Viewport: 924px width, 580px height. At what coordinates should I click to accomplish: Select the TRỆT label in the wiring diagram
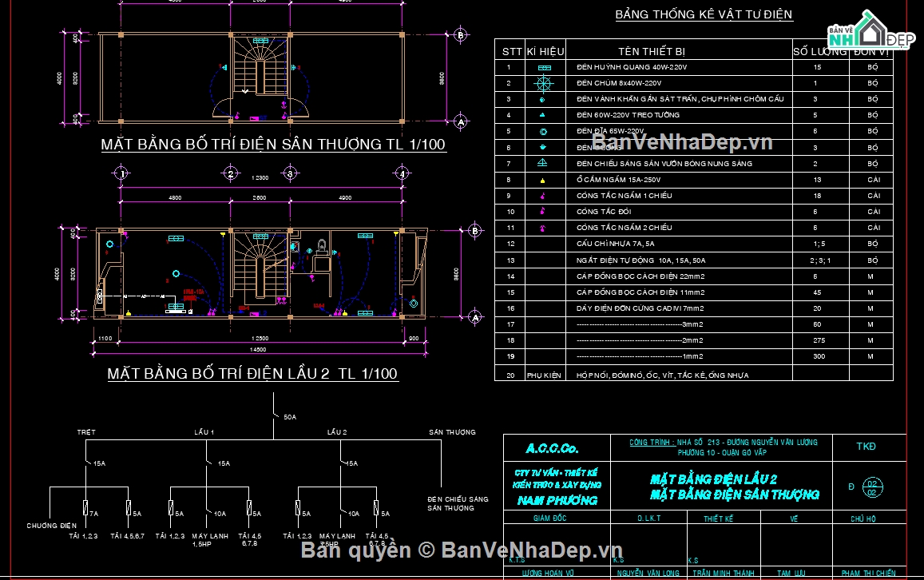pos(86,433)
